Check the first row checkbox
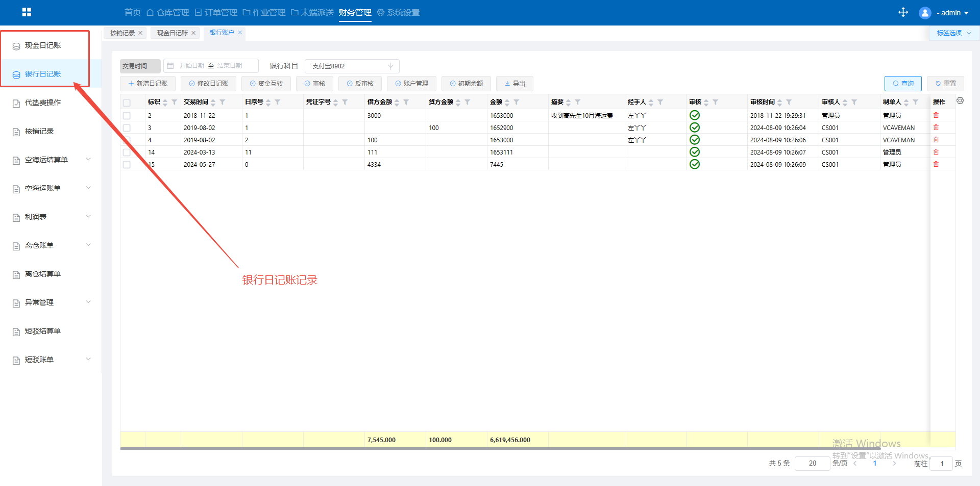 [127, 116]
